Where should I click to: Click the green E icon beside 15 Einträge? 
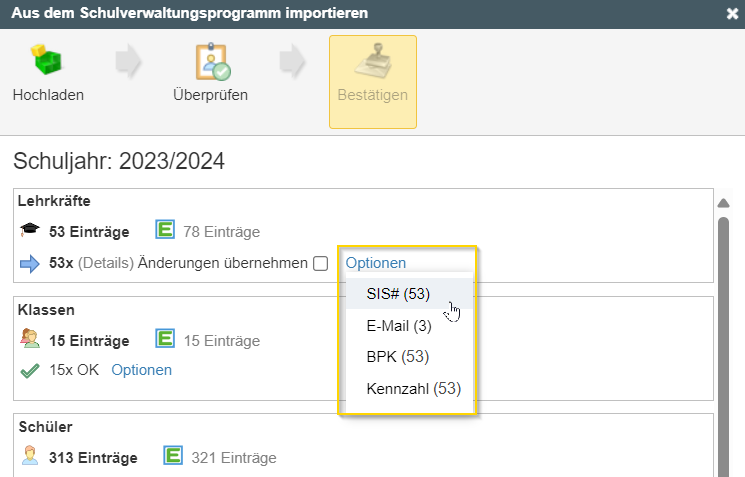point(165,339)
